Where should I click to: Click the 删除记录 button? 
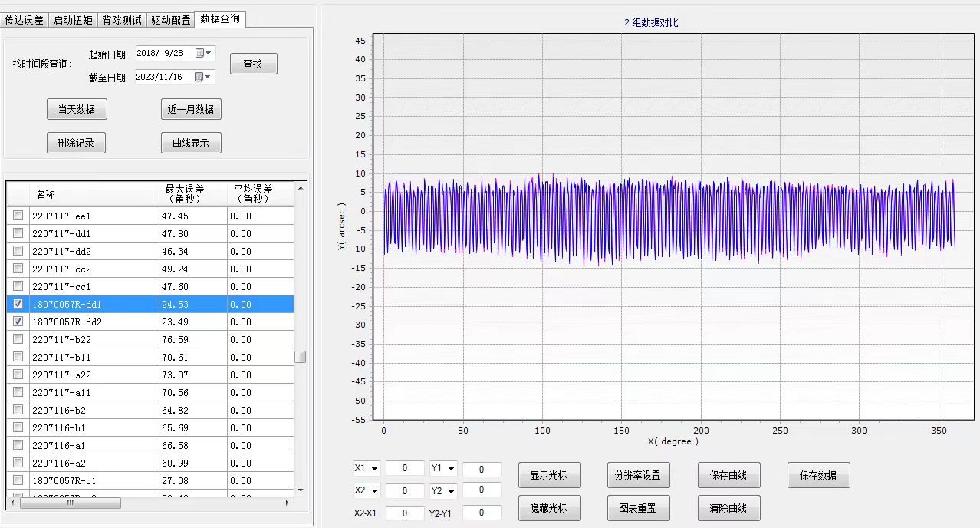point(76,143)
